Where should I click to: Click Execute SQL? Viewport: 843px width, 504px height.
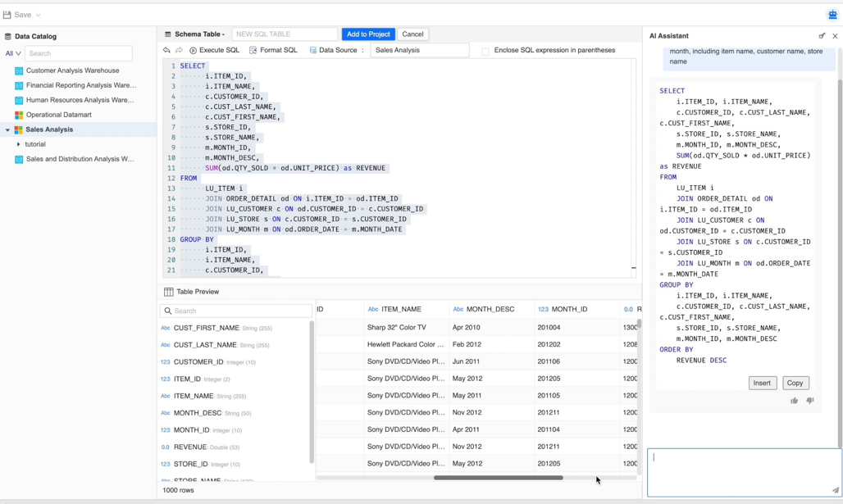tap(214, 50)
